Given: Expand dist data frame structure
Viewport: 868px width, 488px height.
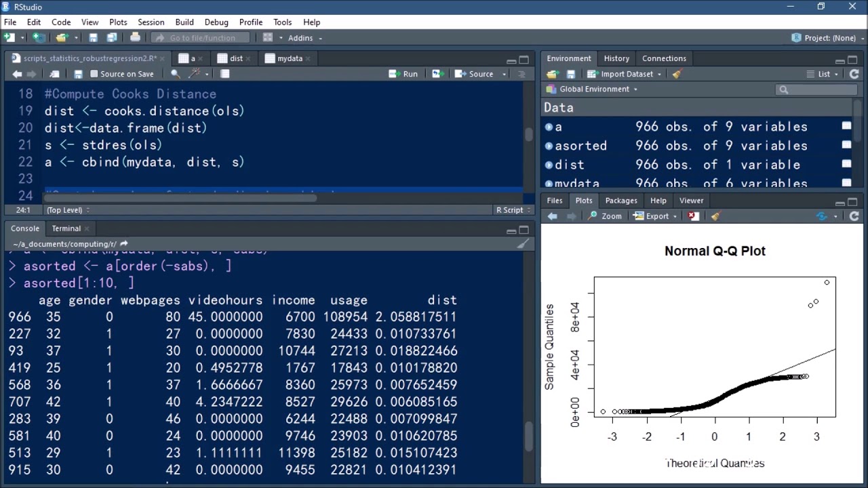Looking at the screenshot, I should pos(549,165).
